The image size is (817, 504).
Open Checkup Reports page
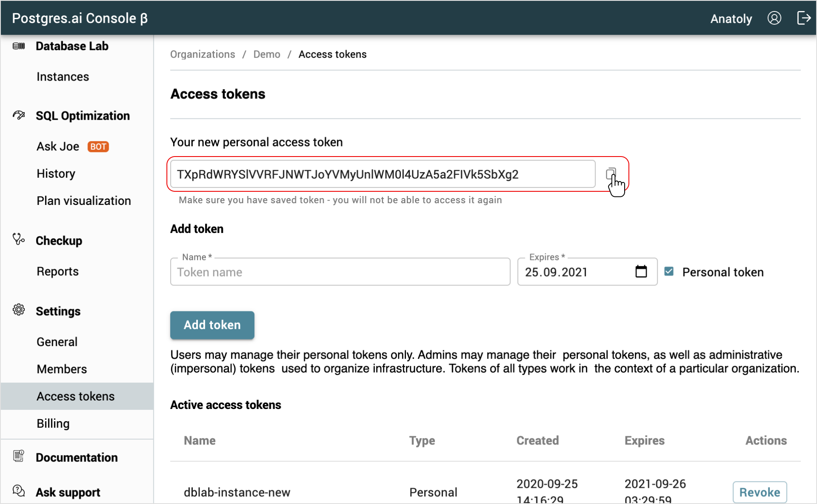click(x=57, y=272)
